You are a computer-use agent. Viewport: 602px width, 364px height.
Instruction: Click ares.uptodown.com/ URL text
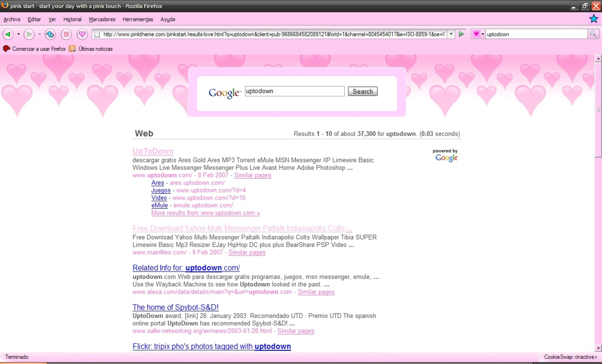click(197, 182)
